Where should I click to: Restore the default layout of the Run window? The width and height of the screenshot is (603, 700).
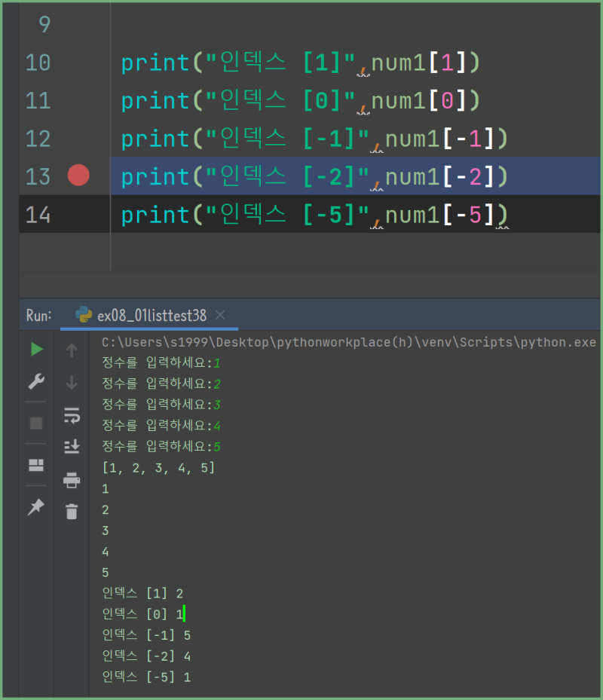click(x=35, y=465)
